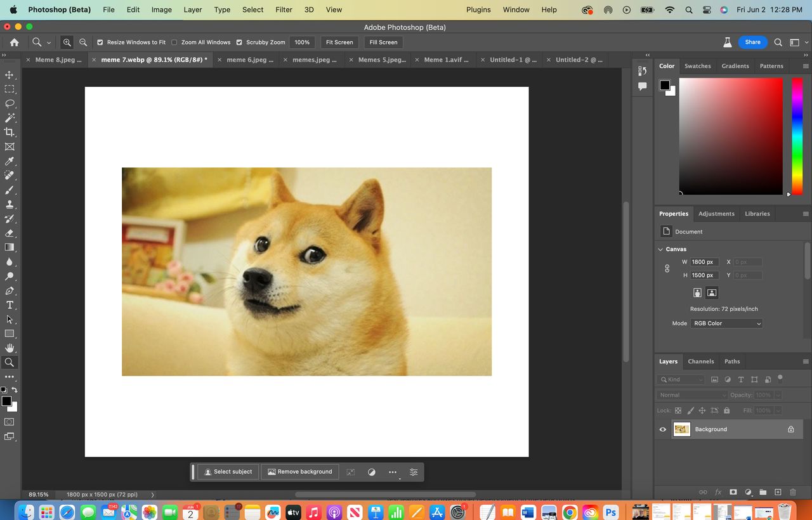Open the Filter menu
Screen dimensions: 812x520
tap(284, 10)
